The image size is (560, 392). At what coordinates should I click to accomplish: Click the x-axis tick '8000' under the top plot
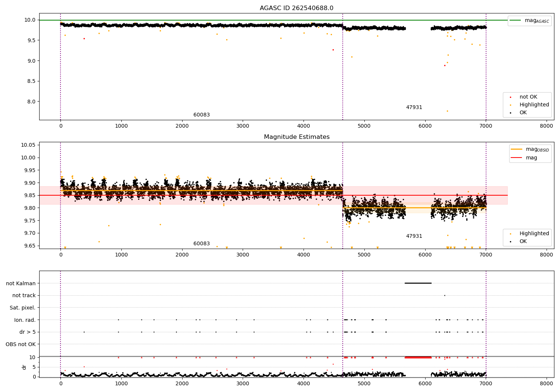point(547,126)
